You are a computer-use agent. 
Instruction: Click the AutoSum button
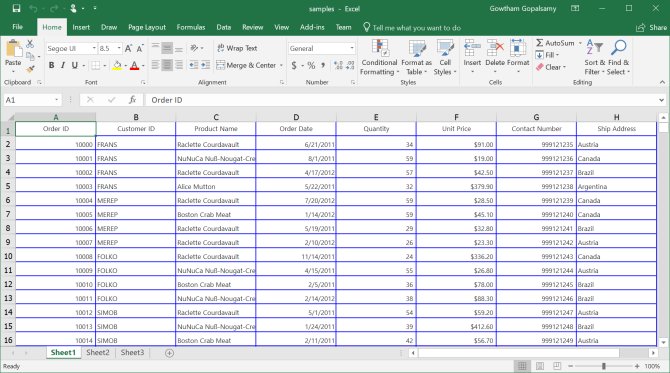[555, 43]
